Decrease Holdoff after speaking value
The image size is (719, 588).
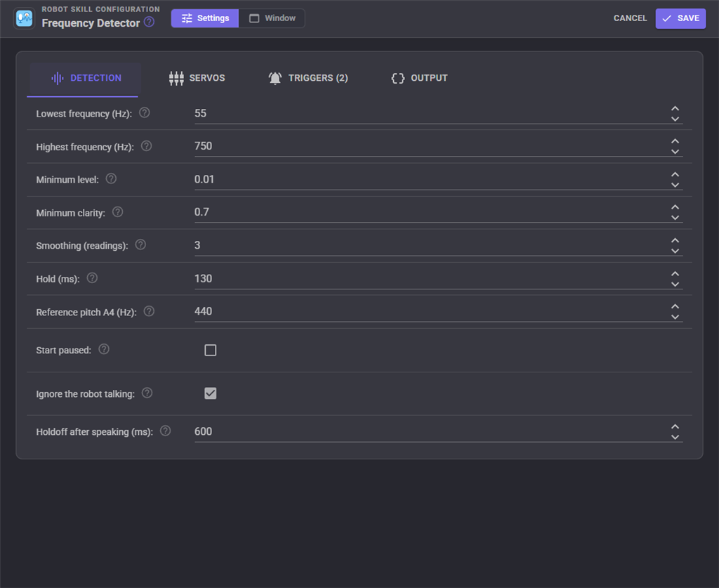(675, 437)
